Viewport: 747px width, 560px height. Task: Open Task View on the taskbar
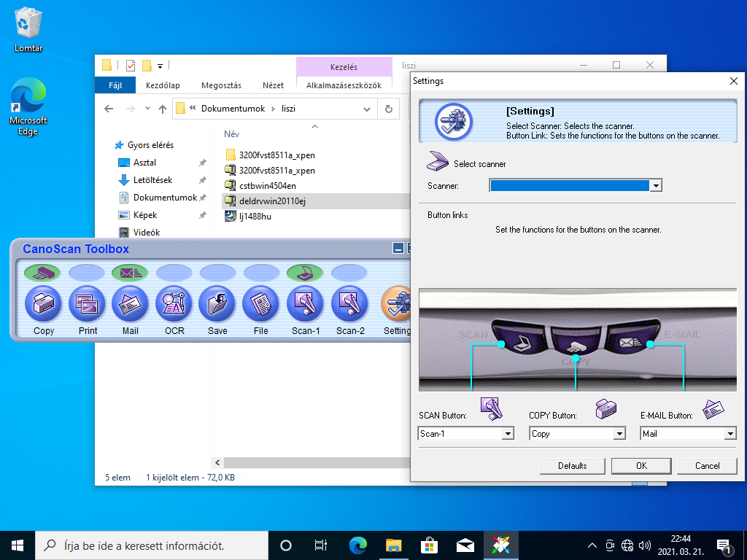tap(321, 545)
